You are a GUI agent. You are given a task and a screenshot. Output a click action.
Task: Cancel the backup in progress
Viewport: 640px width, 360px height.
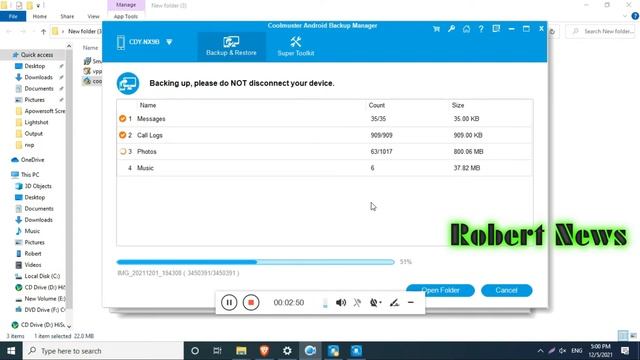point(506,290)
